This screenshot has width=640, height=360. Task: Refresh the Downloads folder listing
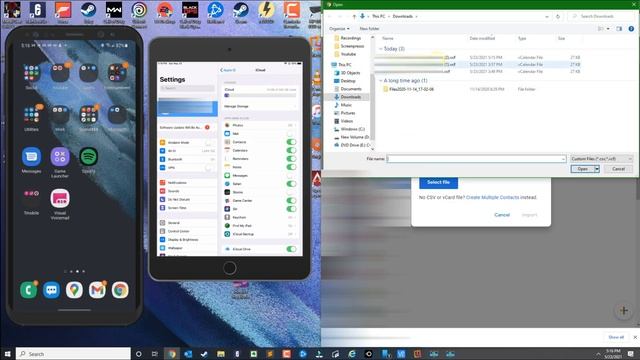pos(558,16)
